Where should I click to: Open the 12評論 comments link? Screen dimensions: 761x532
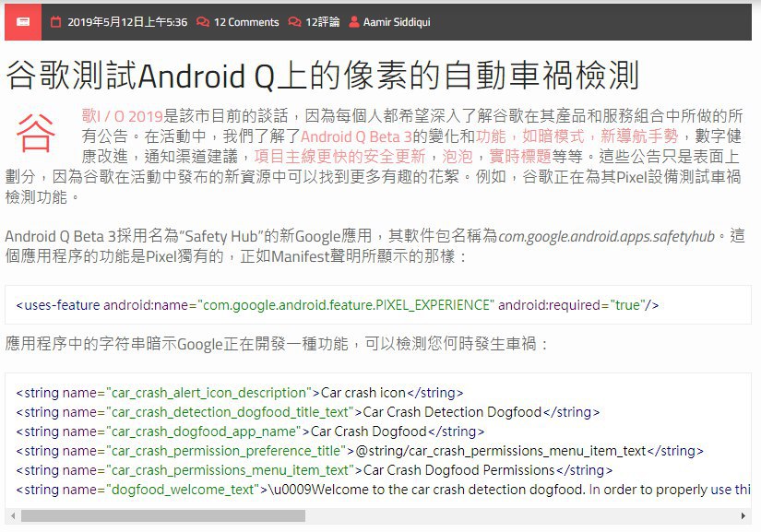[x=323, y=22]
